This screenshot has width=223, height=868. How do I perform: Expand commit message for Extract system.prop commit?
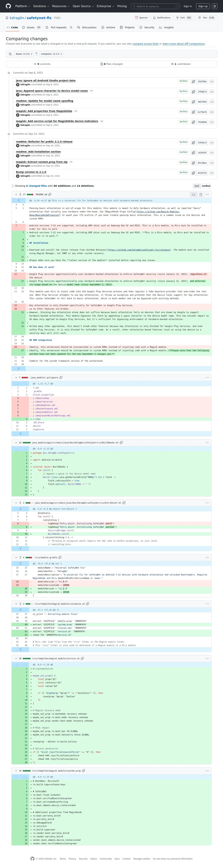click(x=71, y=162)
